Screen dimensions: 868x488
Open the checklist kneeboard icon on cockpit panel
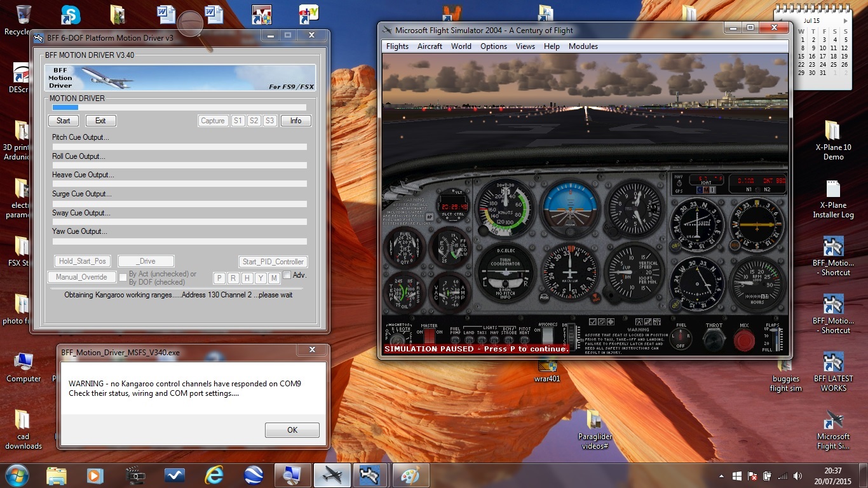(x=592, y=322)
